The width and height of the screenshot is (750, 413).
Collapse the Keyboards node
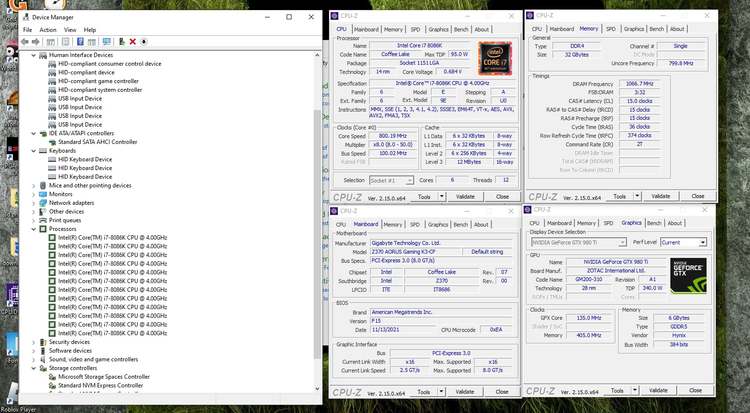[33, 151]
